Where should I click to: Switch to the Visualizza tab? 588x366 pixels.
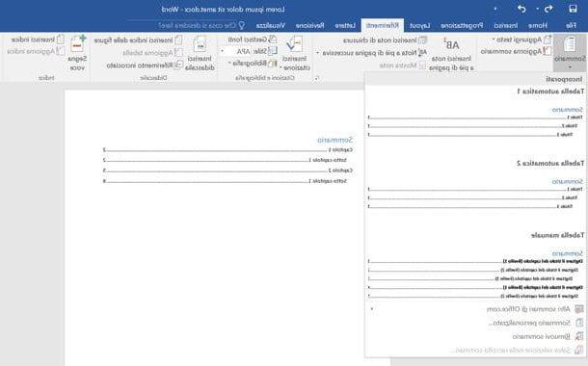coord(270,25)
